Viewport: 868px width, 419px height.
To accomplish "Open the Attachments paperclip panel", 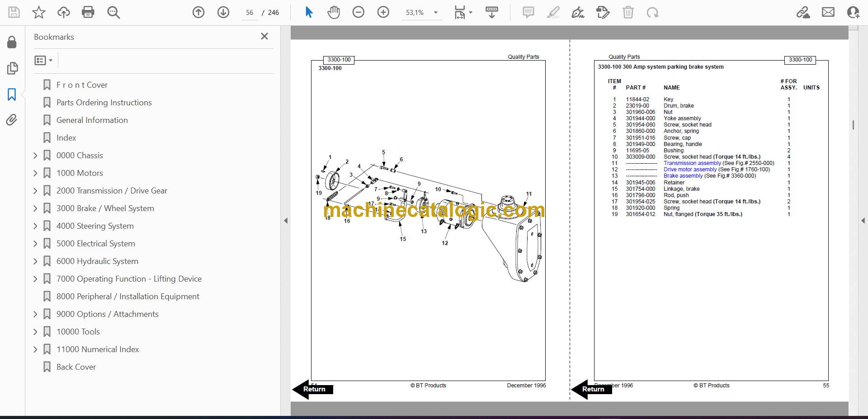I will point(12,120).
